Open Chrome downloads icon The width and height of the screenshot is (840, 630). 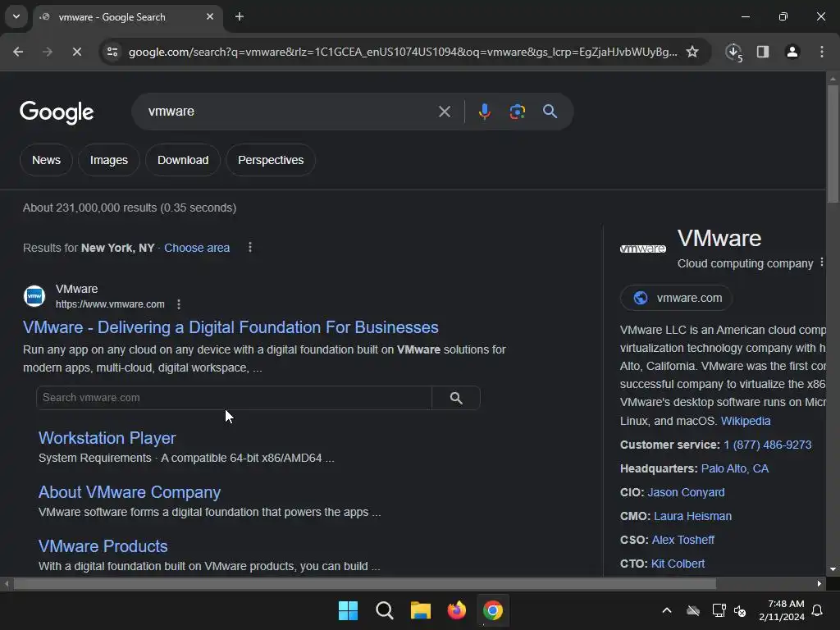733,52
